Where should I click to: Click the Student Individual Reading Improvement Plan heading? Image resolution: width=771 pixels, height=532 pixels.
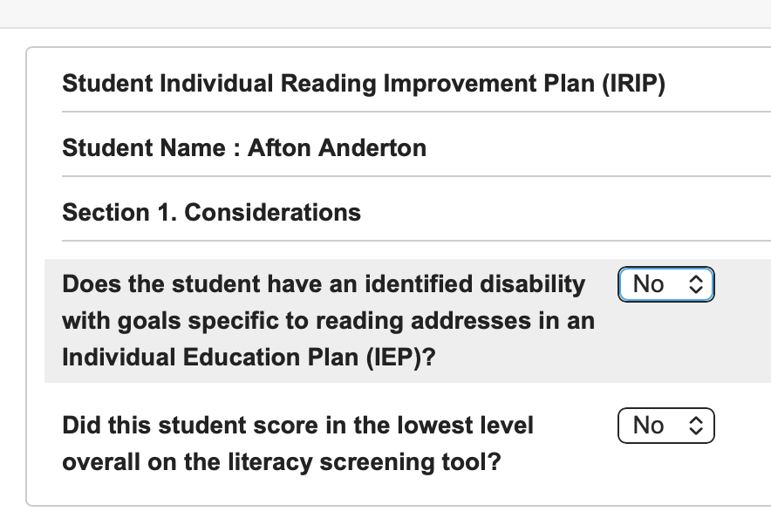pyautogui.click(x=364, y=85)
